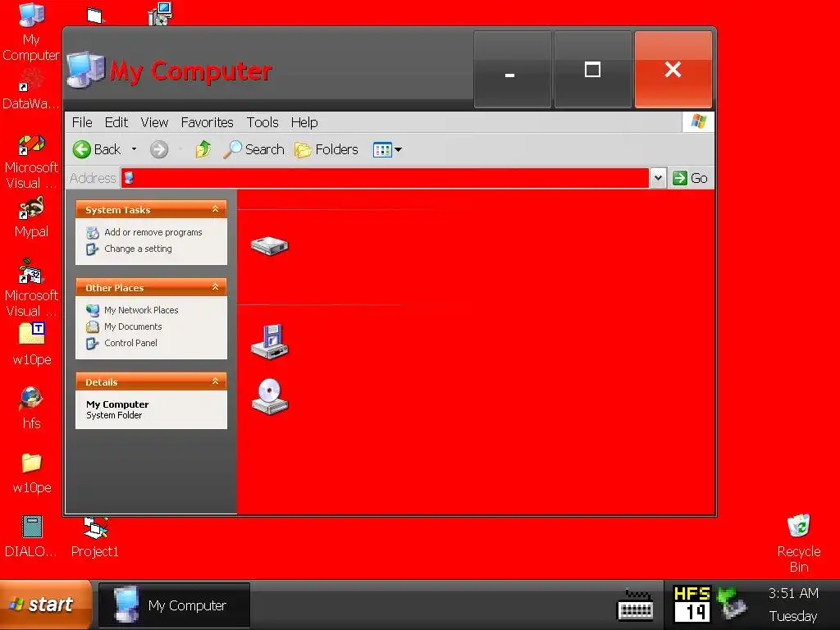
Task: Collapse the Other Places panel
Action: point(216,287)
